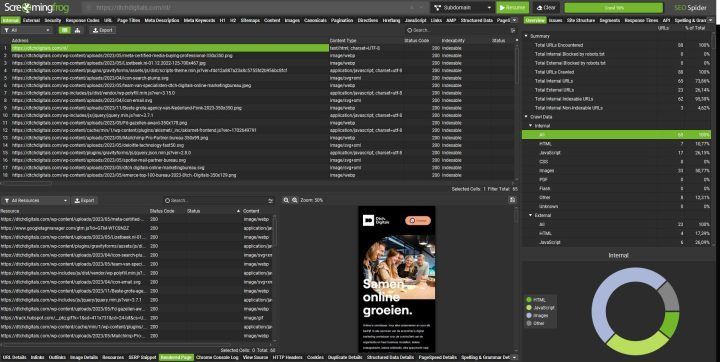The image size is (720, 362).
Task: Collapse the Summary section
Action: pyautogui.click(x=526, y=36)
